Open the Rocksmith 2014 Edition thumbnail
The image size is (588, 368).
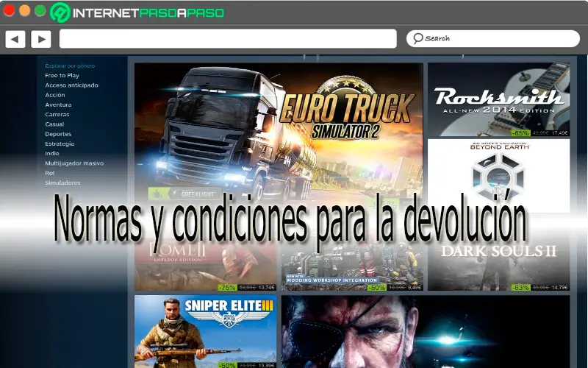coord(499,99)
